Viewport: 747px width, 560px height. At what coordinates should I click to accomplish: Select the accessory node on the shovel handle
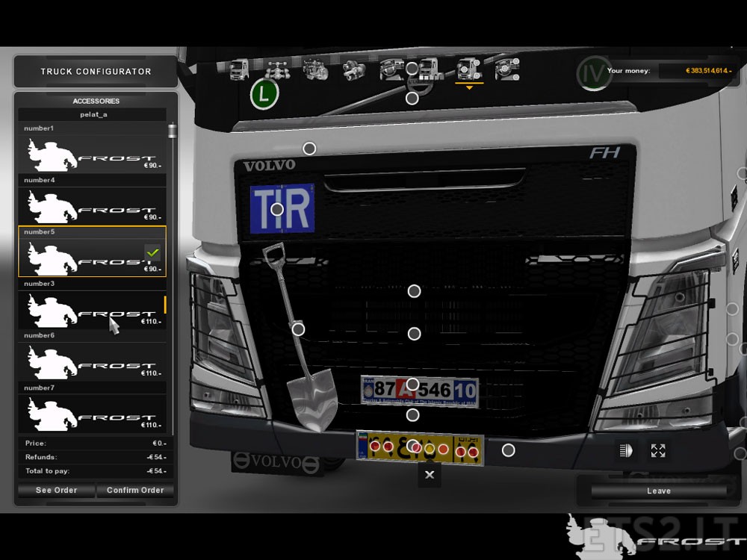pyautogui.click(x=298, y=329)
